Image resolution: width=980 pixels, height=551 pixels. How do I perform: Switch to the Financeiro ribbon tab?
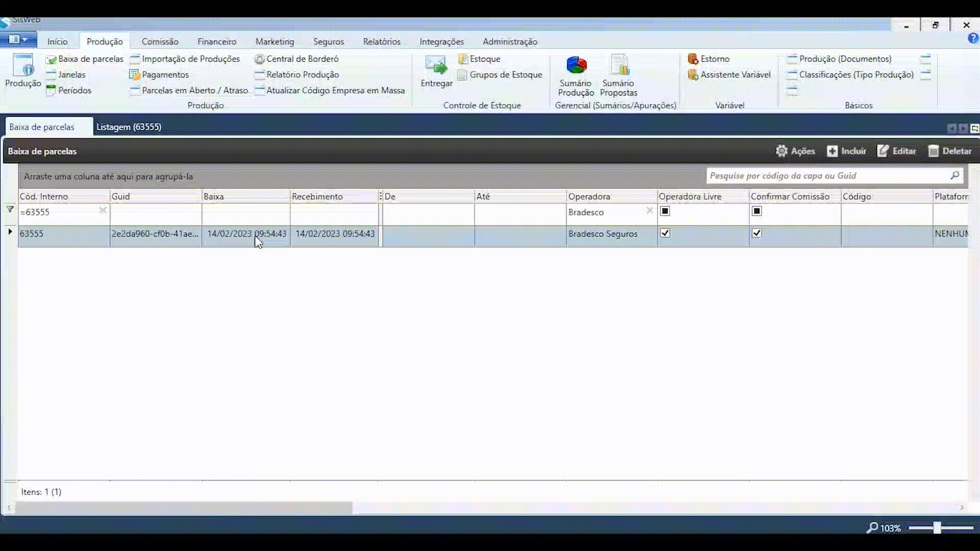(x=217, y=41)
